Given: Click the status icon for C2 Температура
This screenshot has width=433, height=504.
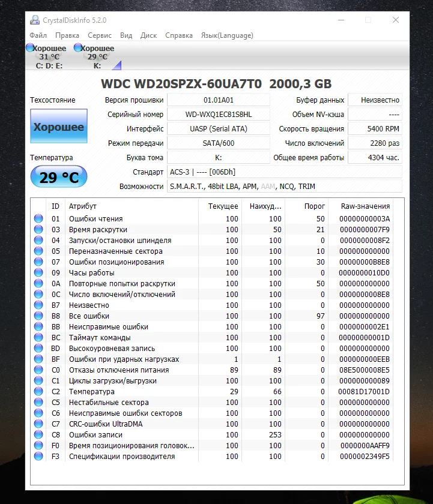Looking at the screenshot, I should (38, 391).
